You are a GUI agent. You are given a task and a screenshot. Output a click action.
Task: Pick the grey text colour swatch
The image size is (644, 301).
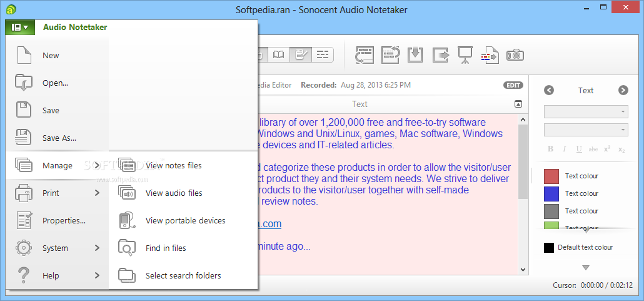point(551,212)
